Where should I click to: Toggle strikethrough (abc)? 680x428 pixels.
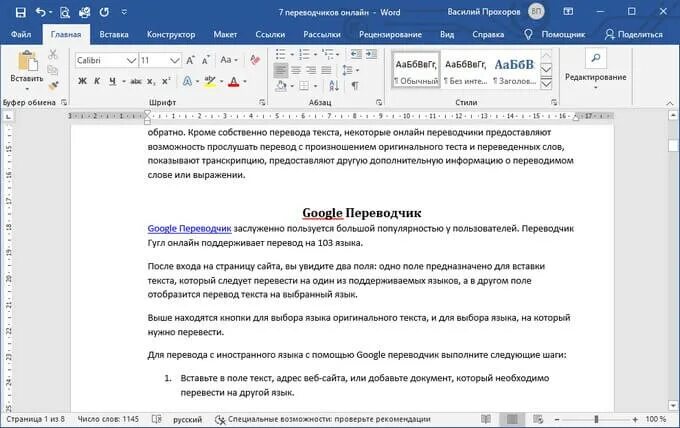(136, 81)
